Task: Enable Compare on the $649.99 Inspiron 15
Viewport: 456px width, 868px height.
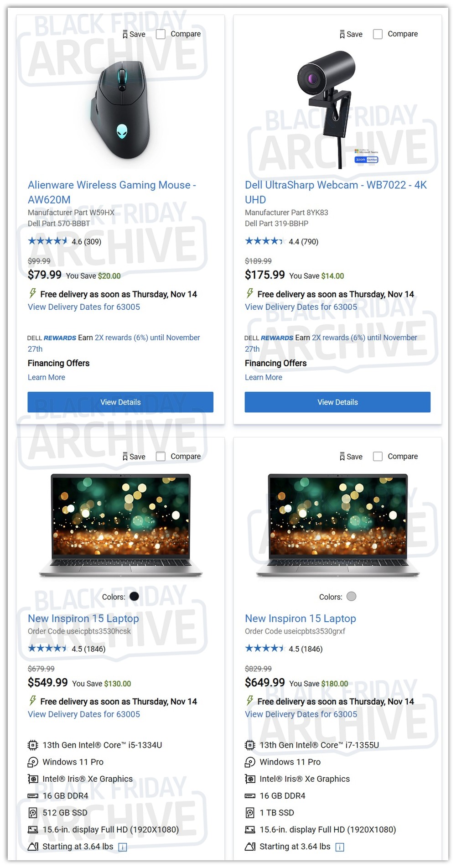Action: (378, 457)
